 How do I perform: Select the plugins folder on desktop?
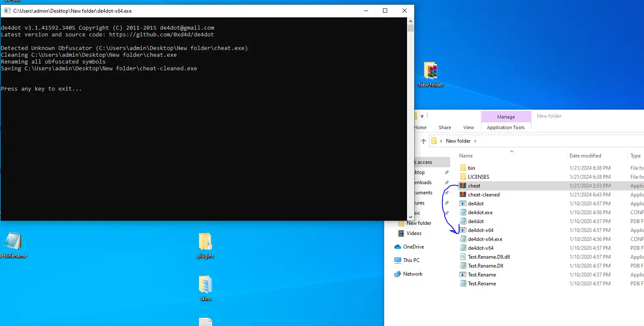coord(205,241)
